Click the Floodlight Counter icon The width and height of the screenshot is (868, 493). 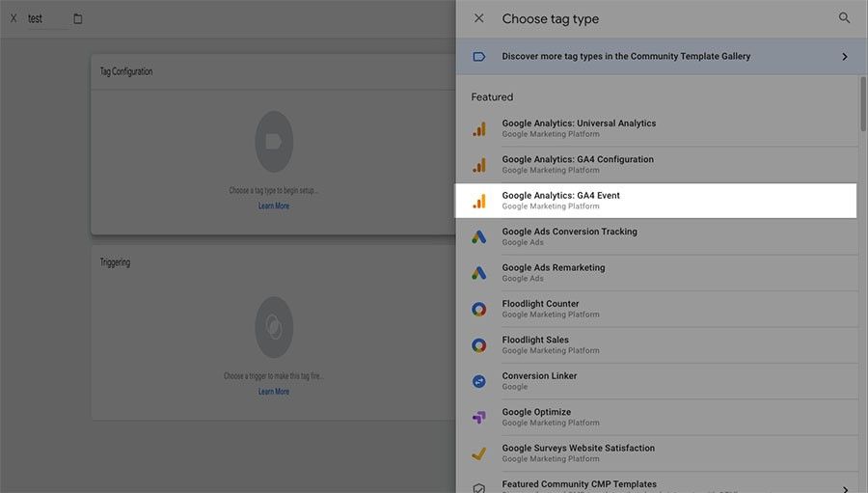(478, 309)
